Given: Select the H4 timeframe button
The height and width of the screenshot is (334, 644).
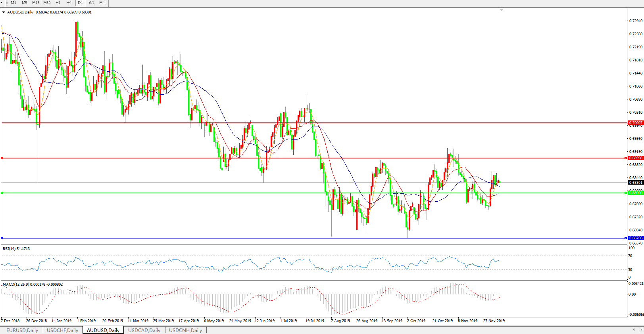Looking at the screenshot, I should (x=69, y=3).
